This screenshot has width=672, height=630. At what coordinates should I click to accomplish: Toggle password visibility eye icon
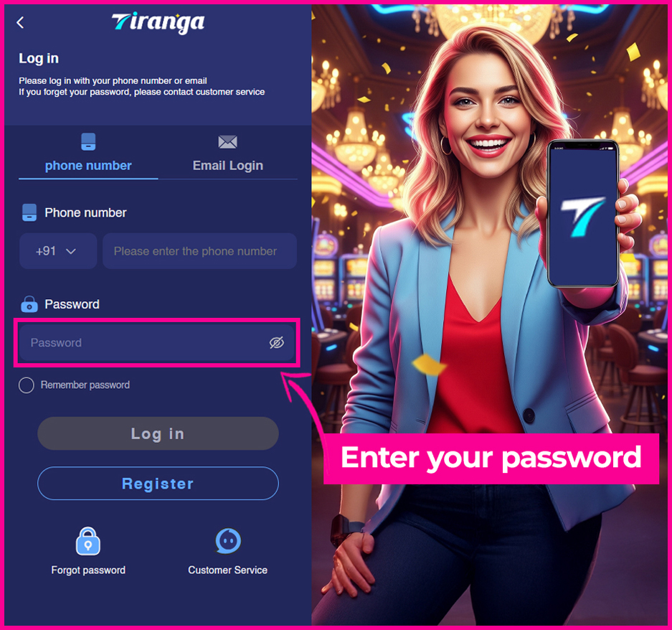[276, 343]
